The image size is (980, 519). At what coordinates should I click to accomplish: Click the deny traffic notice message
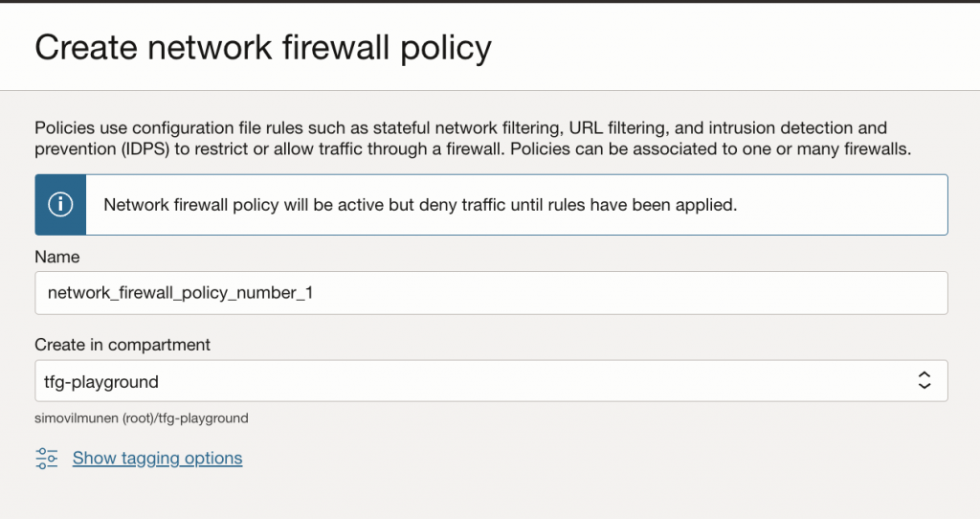[420, 205]
